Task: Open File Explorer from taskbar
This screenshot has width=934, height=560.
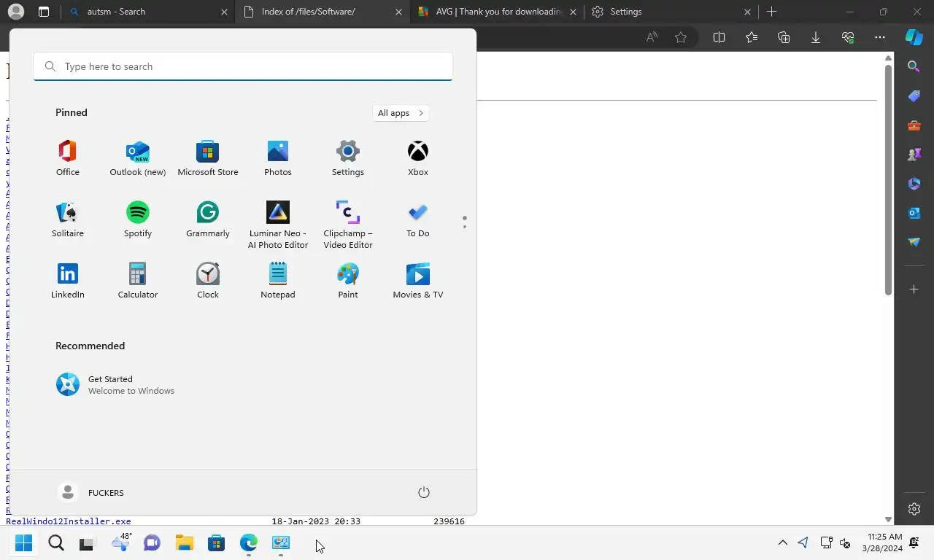Action: point(184,543)
